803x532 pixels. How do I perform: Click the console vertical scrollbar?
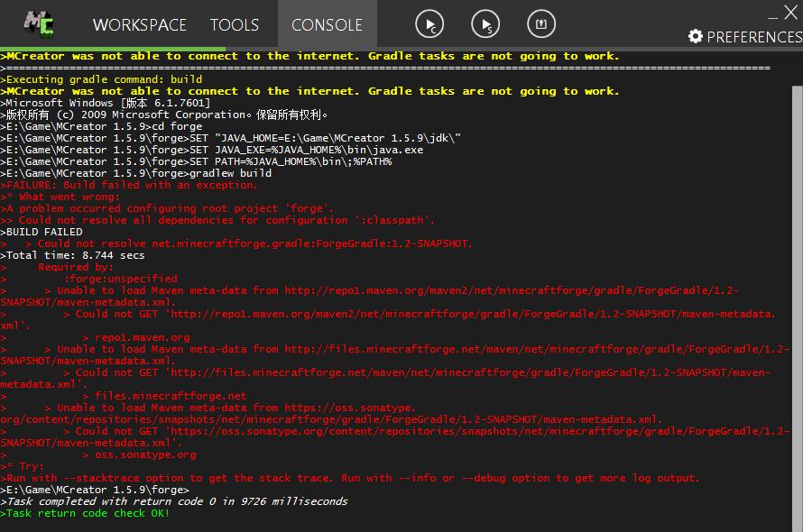tap(797, 308)
